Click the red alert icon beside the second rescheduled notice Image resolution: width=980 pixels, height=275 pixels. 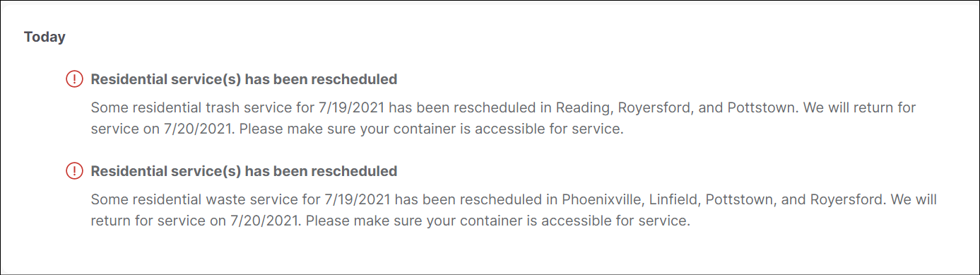tap(74, 171)
